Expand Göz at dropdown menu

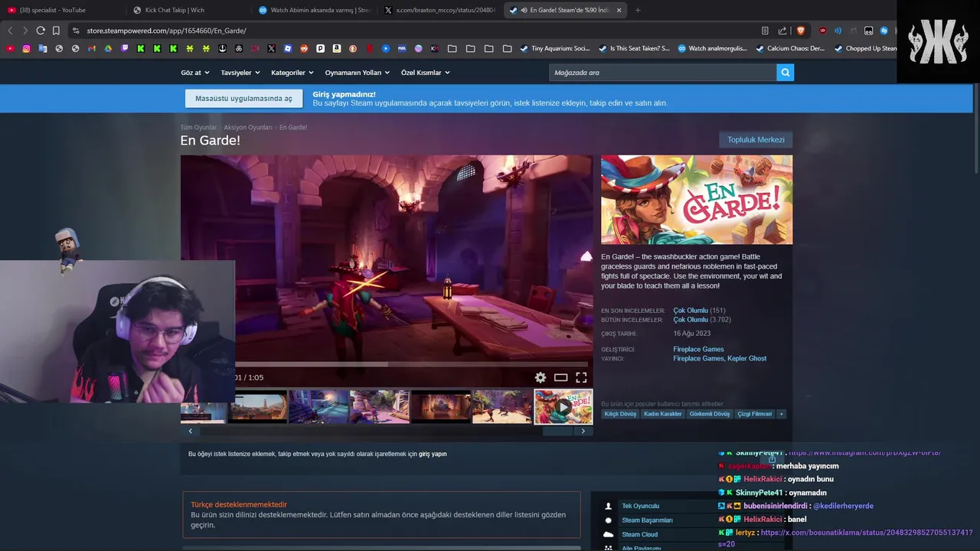tap(194, 73)
